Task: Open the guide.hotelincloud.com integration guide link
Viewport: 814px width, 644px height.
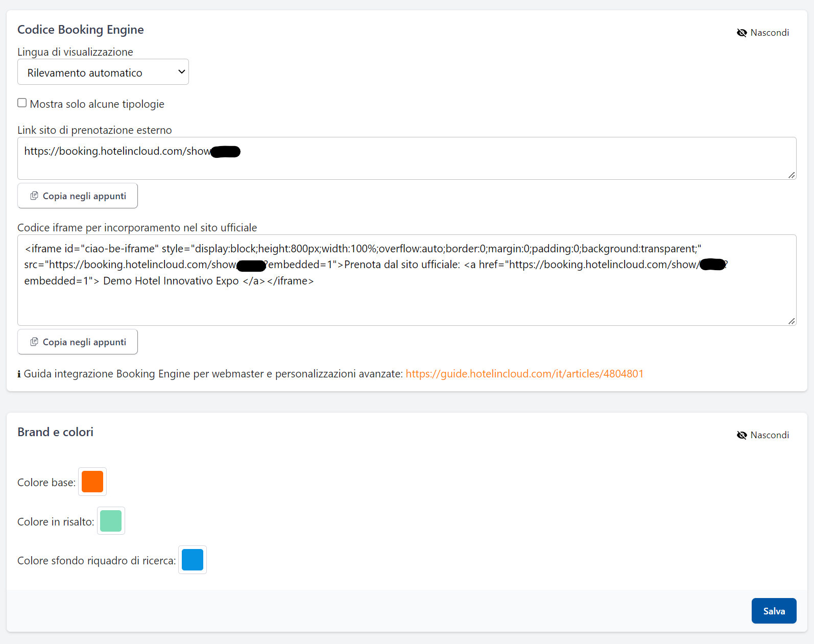Action: [524, 374]
